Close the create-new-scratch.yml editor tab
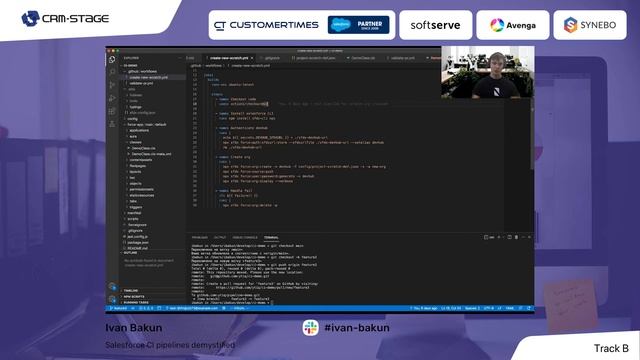The image size is (640, 360). point(252,58)
